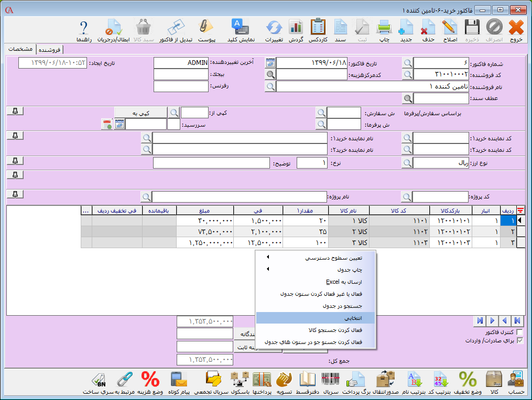Enable the کنترل فاکتور checkbox
The image size is (532, 400).
pos(520,332)
